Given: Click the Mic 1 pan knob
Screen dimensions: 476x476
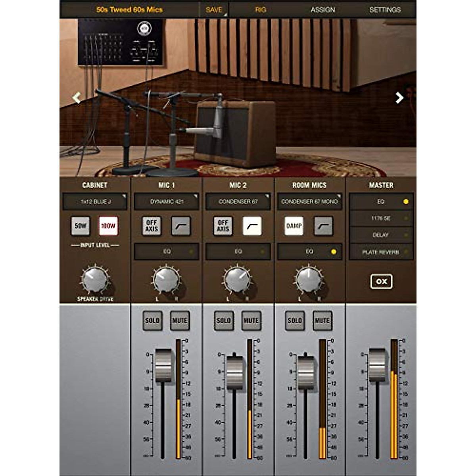Looking at the screenshot, I should [x=166, y=279].
